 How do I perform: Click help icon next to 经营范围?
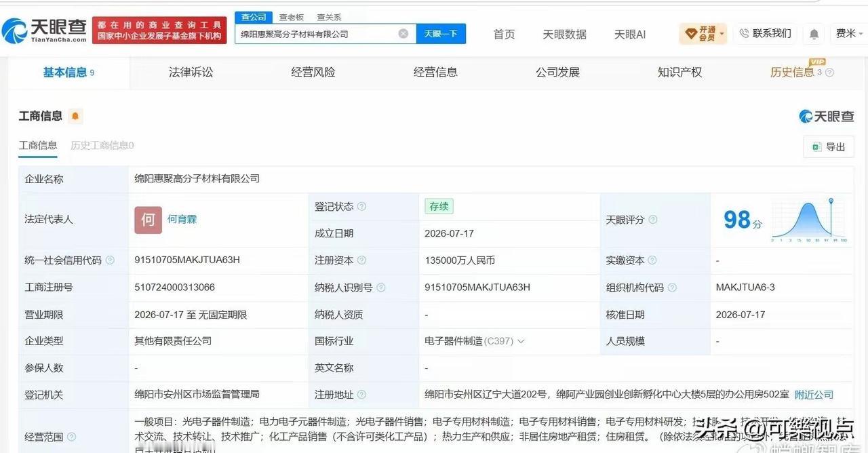coord(72,437)
